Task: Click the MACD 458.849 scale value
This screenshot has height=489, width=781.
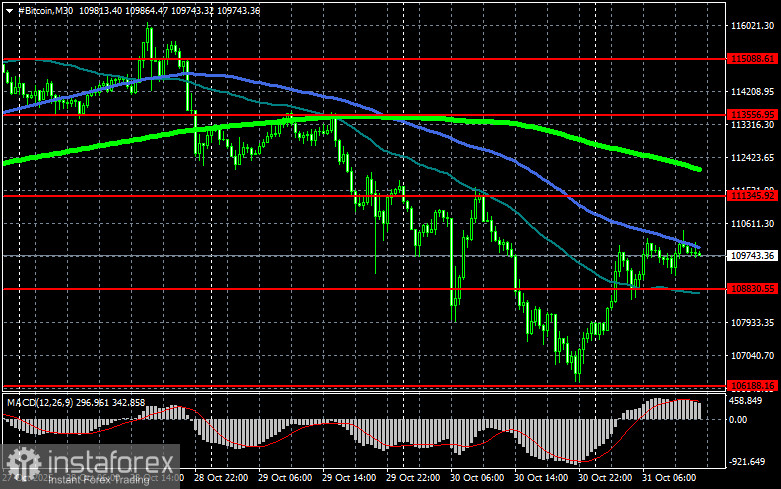Action: pos(745,401)
